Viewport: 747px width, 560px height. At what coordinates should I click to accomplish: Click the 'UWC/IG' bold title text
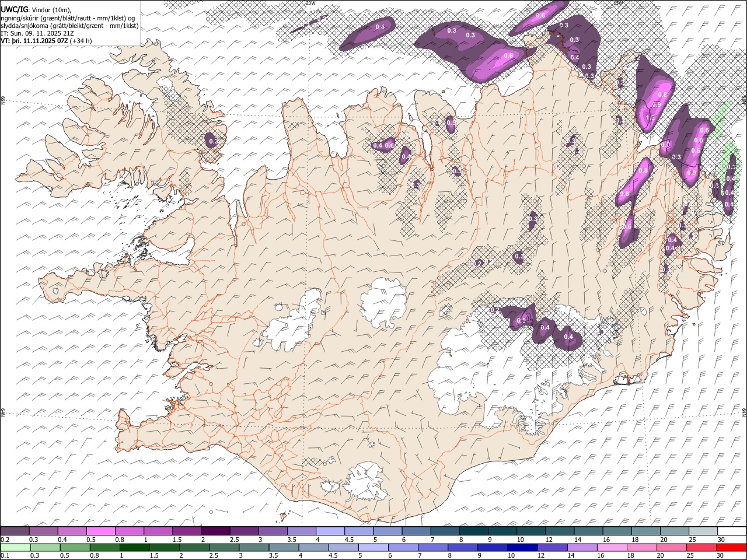pos(15,10)
